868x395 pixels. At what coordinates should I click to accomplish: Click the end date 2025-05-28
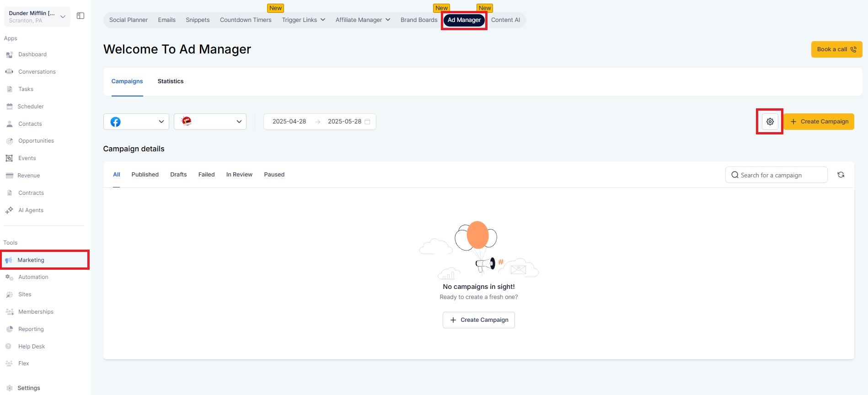point(344,122)
